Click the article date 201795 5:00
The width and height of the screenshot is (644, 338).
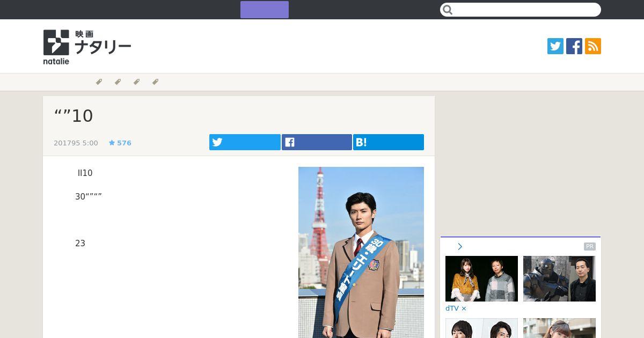tap(76, 143)
